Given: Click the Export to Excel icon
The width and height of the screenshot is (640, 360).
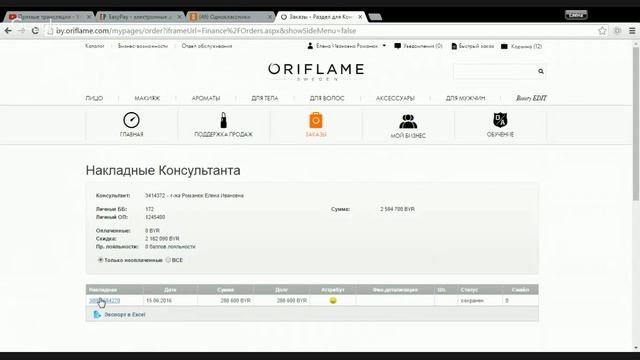Looking at the screenshot, I should pos(97,314).
